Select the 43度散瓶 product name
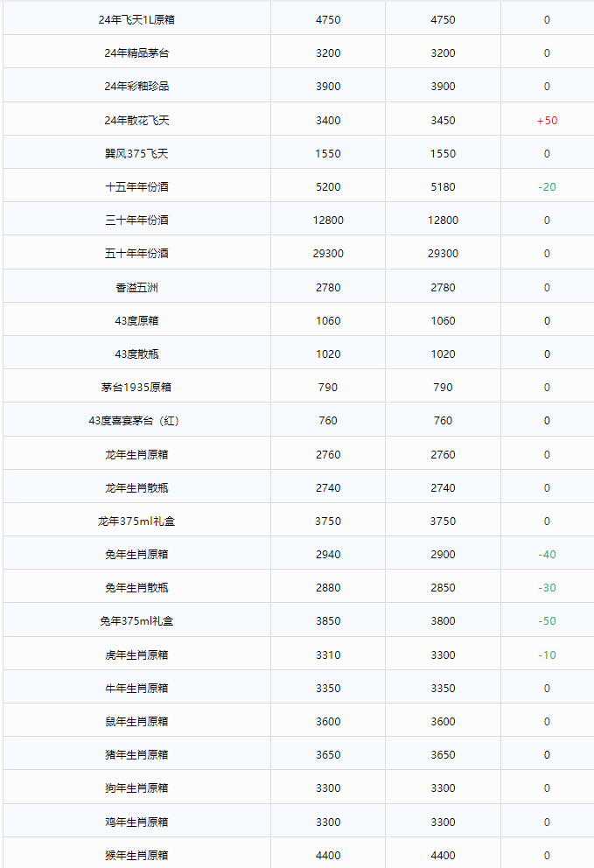Viewport: 594px width, 868px height. (136, 354)
